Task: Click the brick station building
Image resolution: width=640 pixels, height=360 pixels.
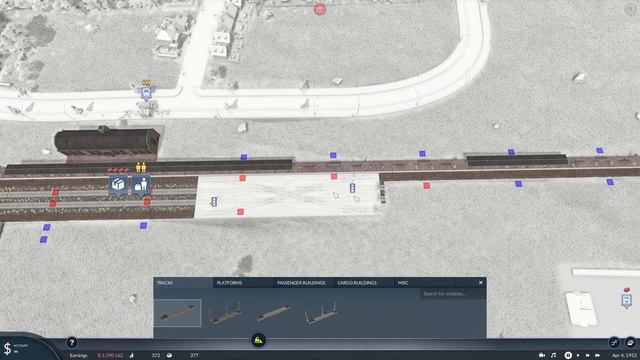Action: (x=107, y=143)
